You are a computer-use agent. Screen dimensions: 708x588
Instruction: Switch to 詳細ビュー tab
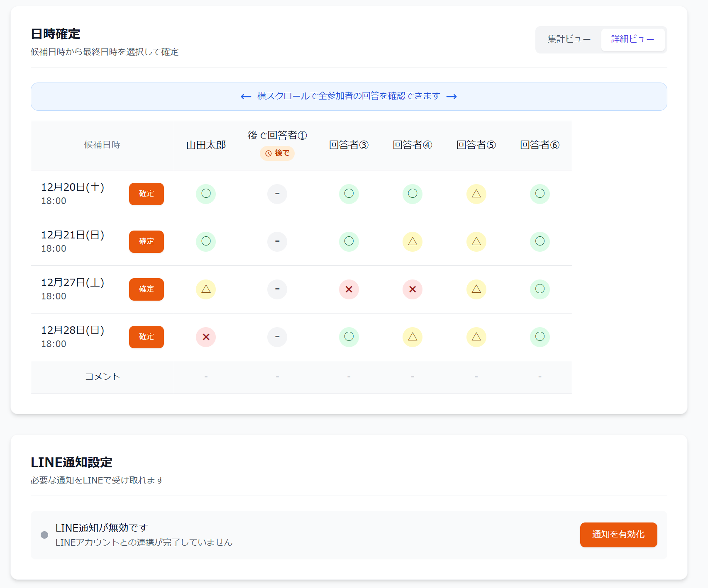pos(632,39)
